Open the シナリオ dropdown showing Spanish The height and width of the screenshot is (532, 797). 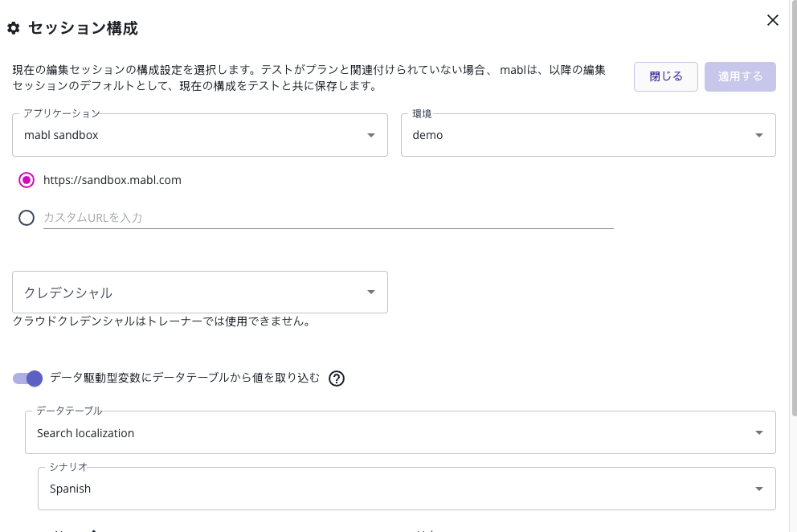(407, 489)
